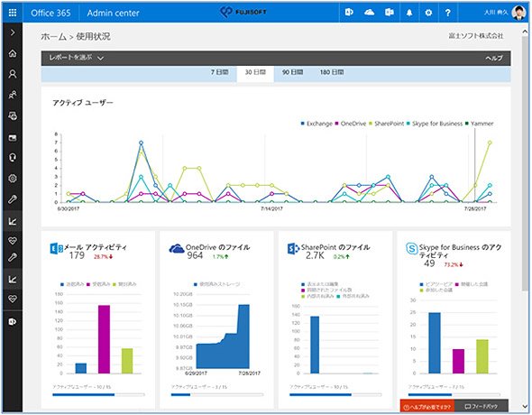Open the Users single-person sidebar icon
Viewport: 532px width, 415px height.
click(x=13, y=74)
